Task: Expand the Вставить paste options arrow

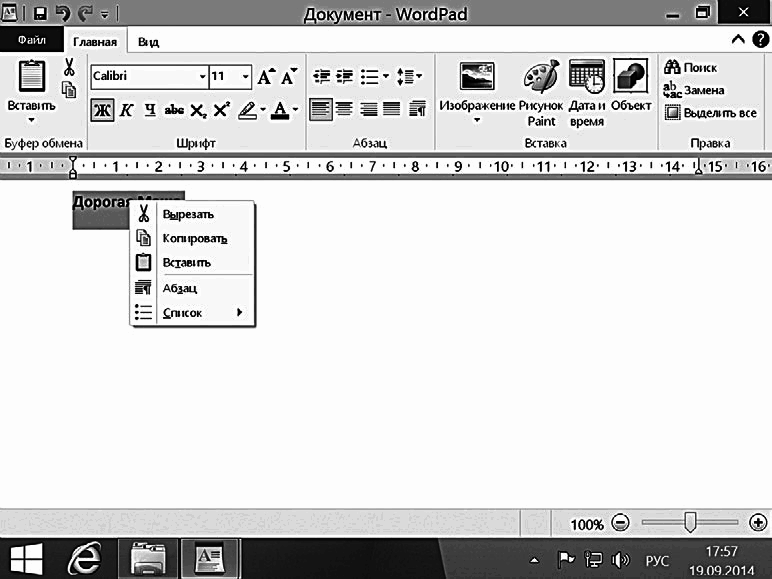Action: click(x=31, y=120)
